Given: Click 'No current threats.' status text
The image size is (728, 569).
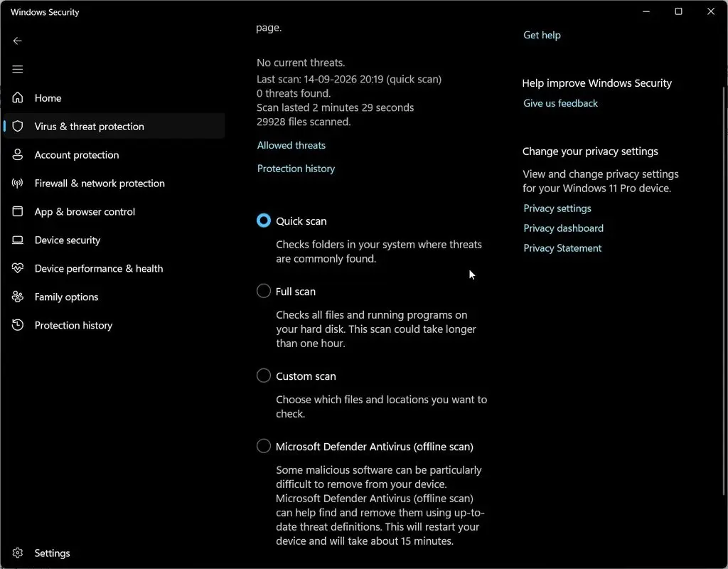Looking at the screenshot, I should 301,63.
